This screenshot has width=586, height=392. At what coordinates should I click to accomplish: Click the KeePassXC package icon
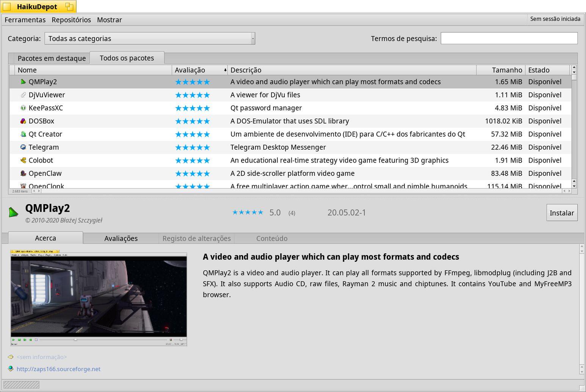pos(23,108)
